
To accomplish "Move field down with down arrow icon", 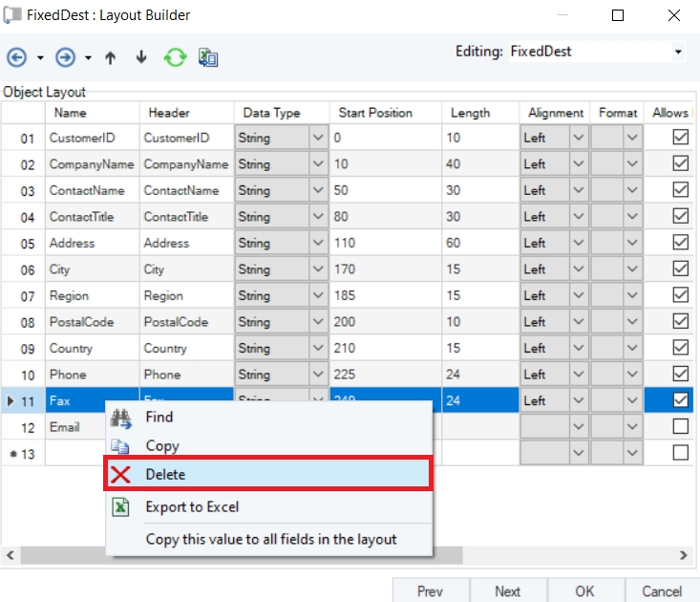I will (141, 58).
